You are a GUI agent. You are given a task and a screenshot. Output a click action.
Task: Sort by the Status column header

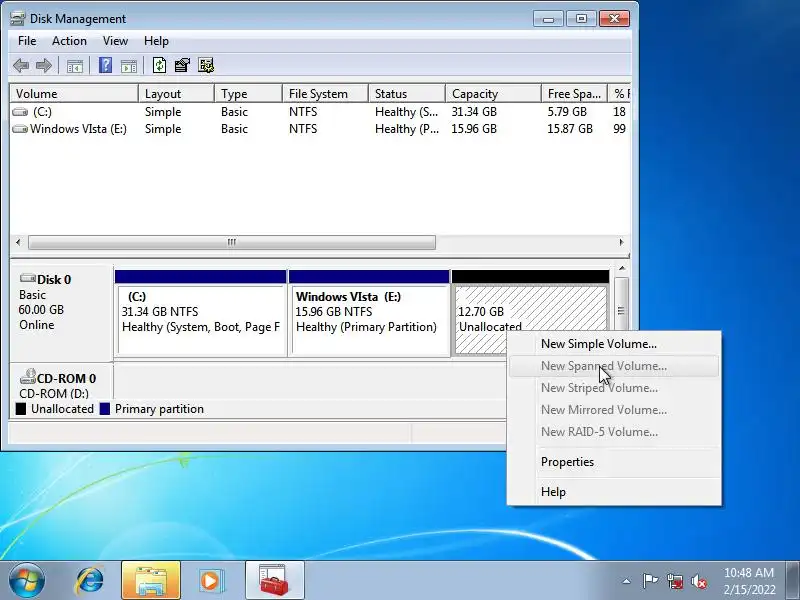coord(407,94)
